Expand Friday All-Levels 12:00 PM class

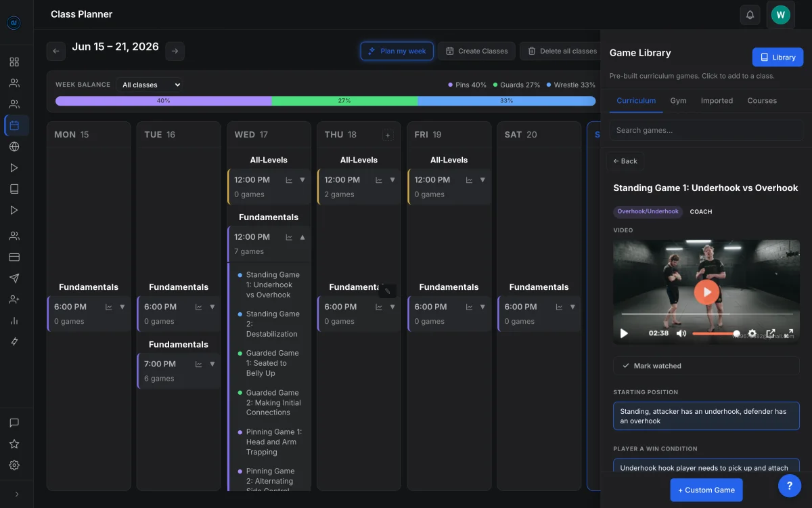(x=482, y=180)
